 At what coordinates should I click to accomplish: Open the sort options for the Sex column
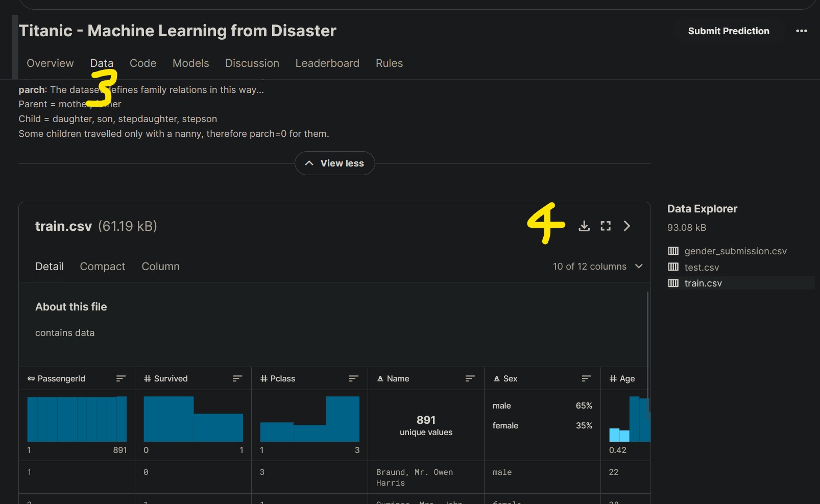pyautogui.click(x=586, y=378)
